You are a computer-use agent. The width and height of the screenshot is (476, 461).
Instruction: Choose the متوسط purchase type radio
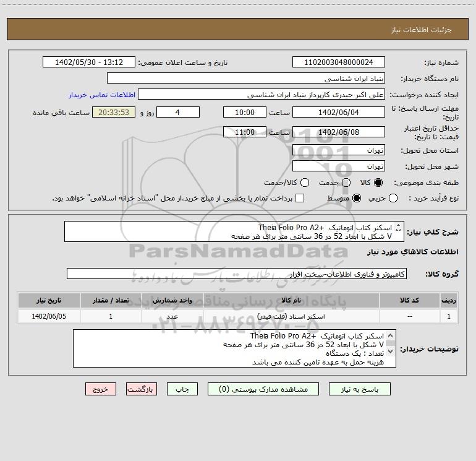coord(357,198)
